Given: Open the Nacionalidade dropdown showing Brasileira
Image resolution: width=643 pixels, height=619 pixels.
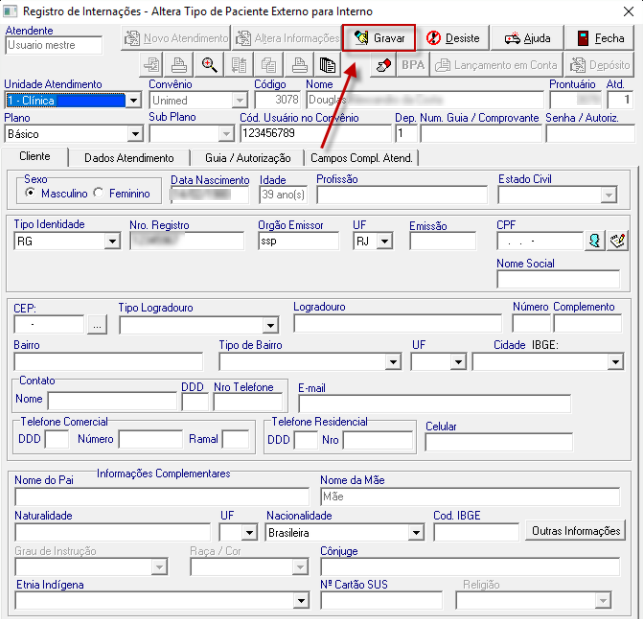Looking at the screenshot, I should pyautogui.click(x=416, y=533).
